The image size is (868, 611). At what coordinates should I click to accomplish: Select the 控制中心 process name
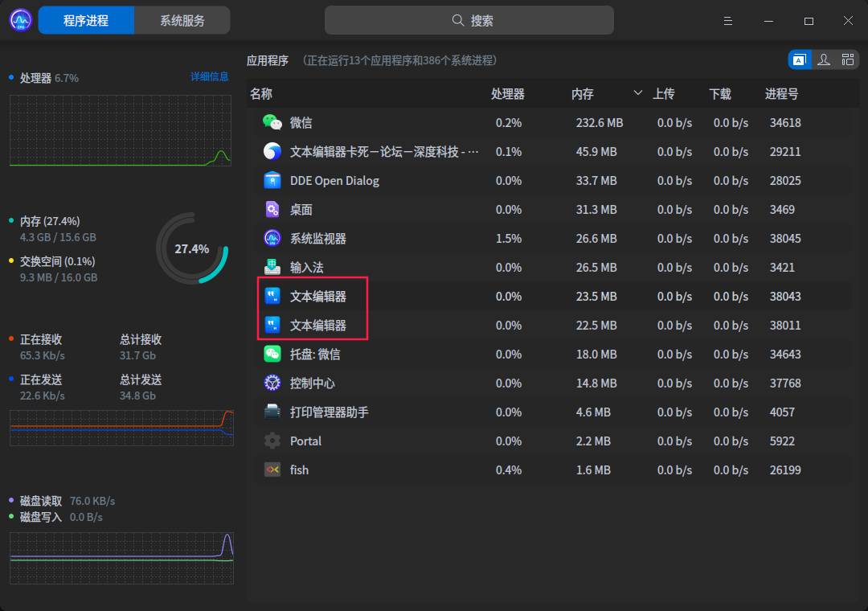click(x=312, y=383)
